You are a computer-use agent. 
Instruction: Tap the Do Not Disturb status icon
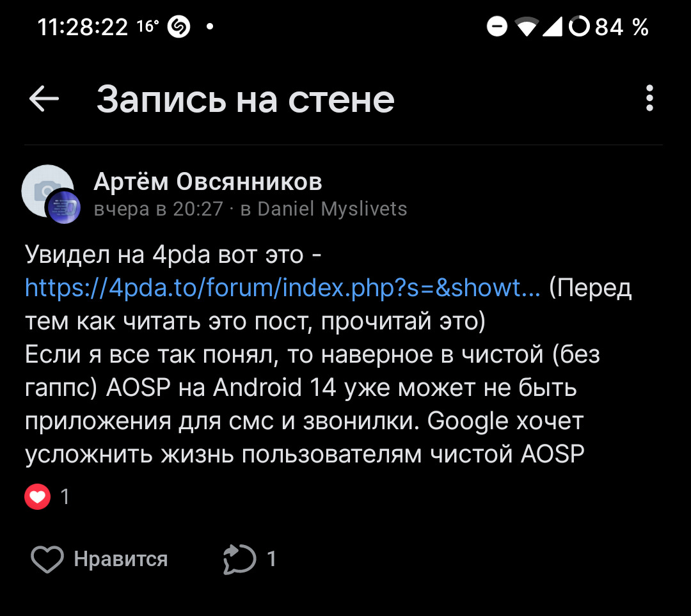497,27
